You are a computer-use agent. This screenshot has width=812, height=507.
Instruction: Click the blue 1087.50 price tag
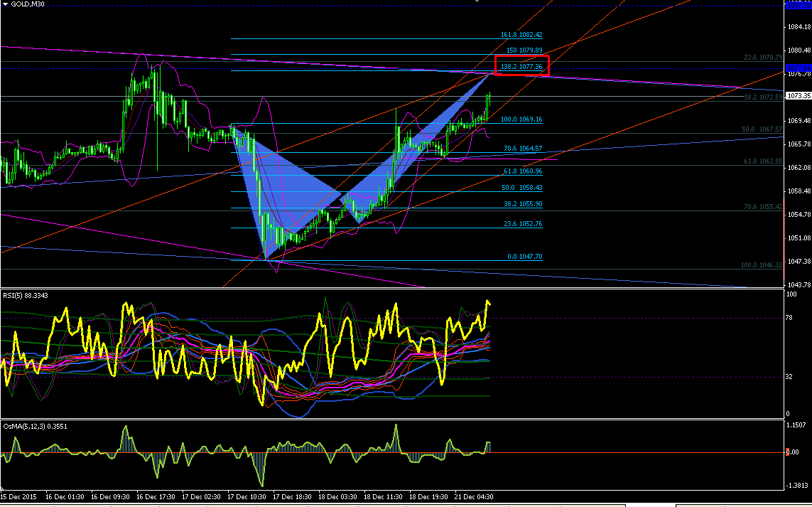point(799,5)
